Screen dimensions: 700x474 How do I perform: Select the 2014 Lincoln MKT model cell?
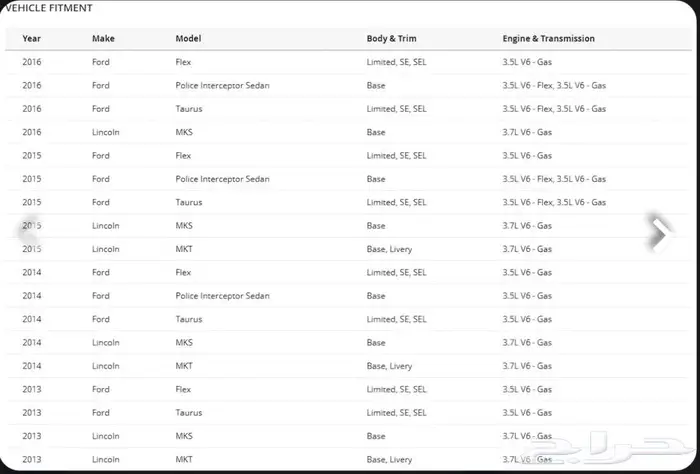pyautogui.click(x=183, y=366)
